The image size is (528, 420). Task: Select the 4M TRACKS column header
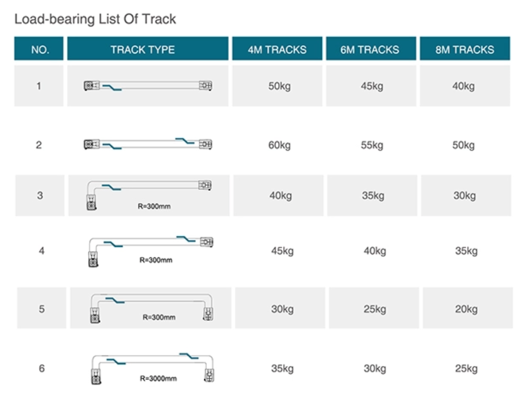pyautogui.click(x=277, y=48)
